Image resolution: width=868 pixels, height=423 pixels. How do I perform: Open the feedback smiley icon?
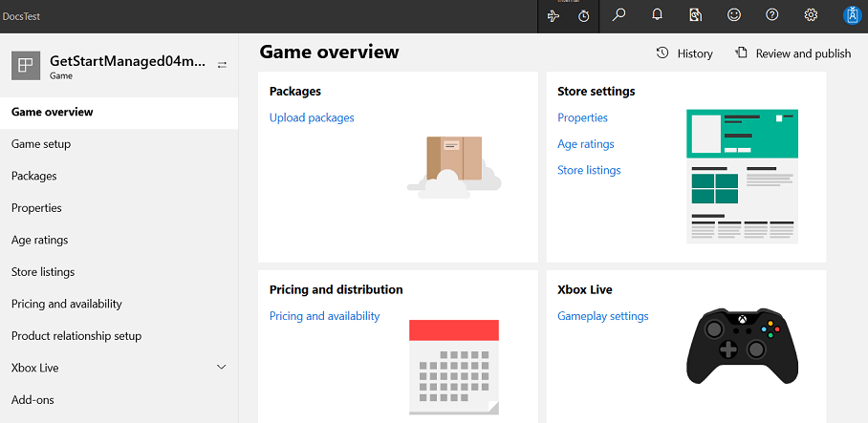coord(734,15)
